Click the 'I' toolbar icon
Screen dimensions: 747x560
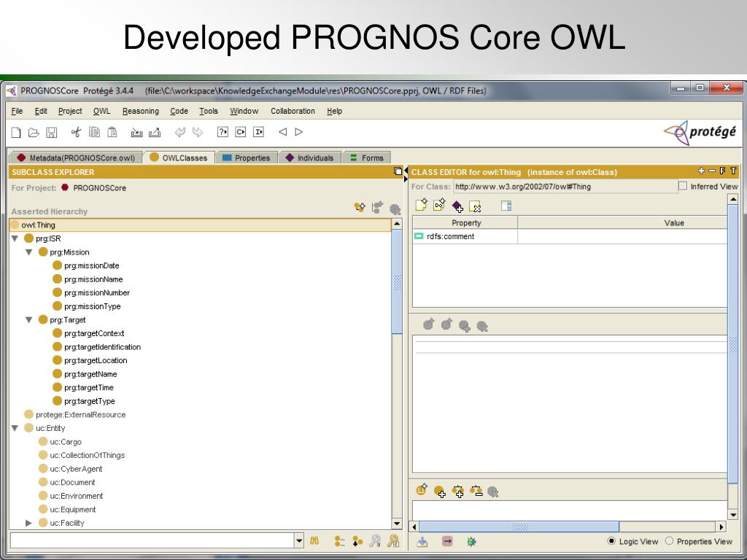(258, 132)
